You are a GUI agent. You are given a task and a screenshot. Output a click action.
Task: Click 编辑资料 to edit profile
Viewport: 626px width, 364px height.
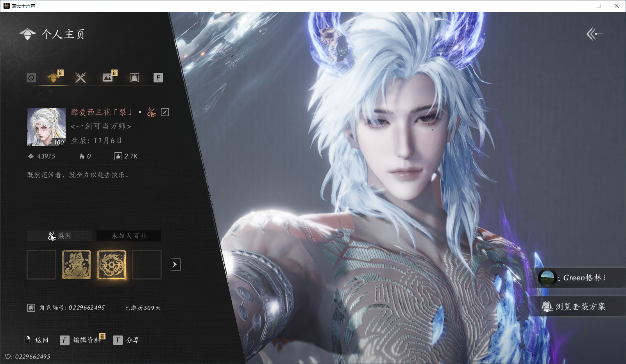[x=87, y=340]
